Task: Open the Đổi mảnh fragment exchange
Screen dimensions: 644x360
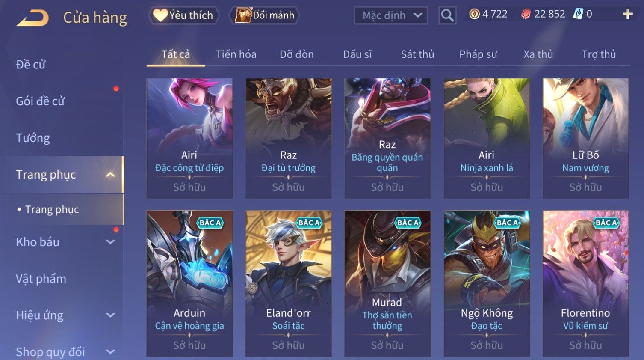Action: pos(265,15)
